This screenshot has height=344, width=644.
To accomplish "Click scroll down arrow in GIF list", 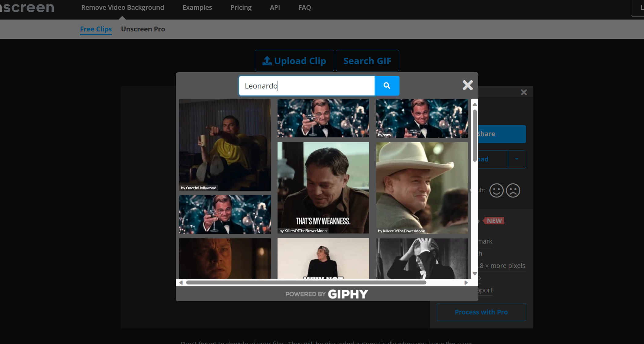I will pos(475,274).
